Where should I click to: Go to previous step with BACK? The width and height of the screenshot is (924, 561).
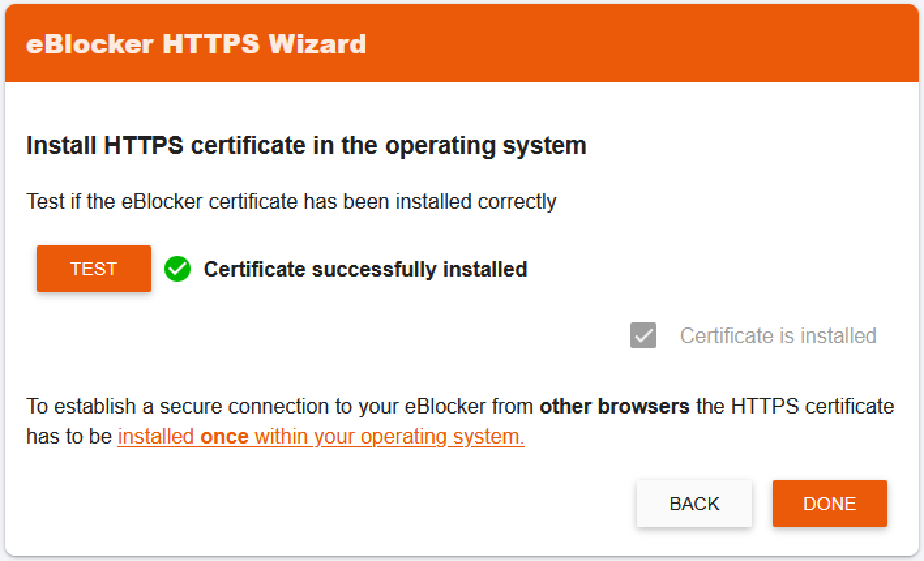tap(694, 504)
